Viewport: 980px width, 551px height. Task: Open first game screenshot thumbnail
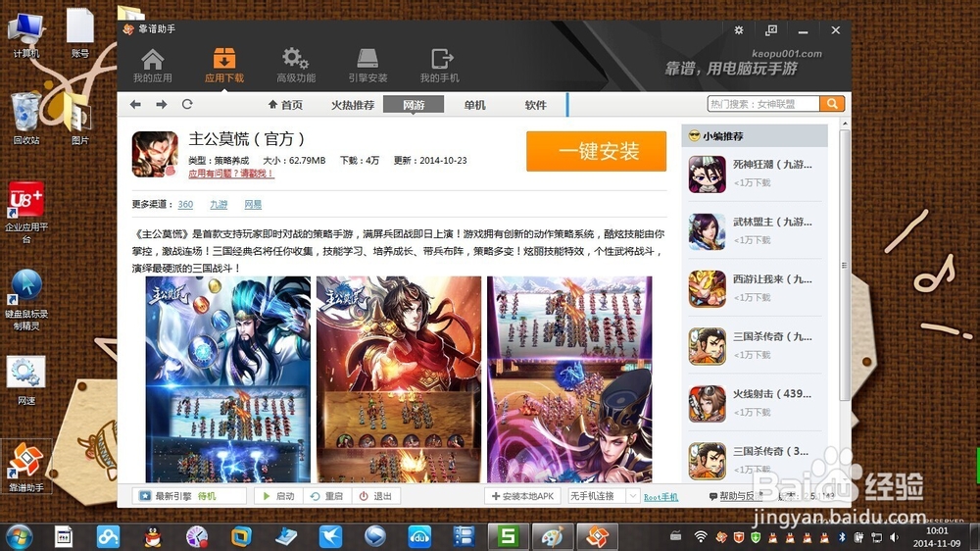click(227, 379)
